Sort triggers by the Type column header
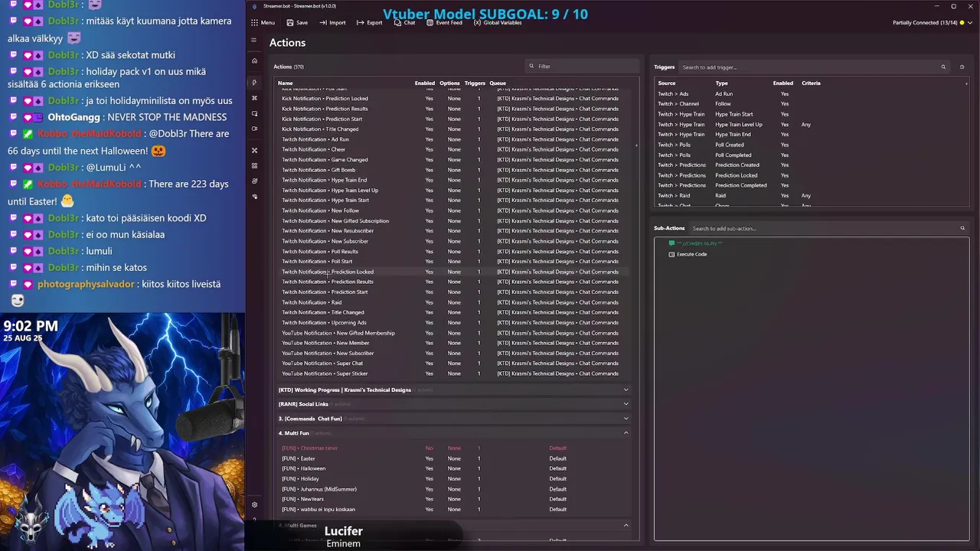 (721, 83)
